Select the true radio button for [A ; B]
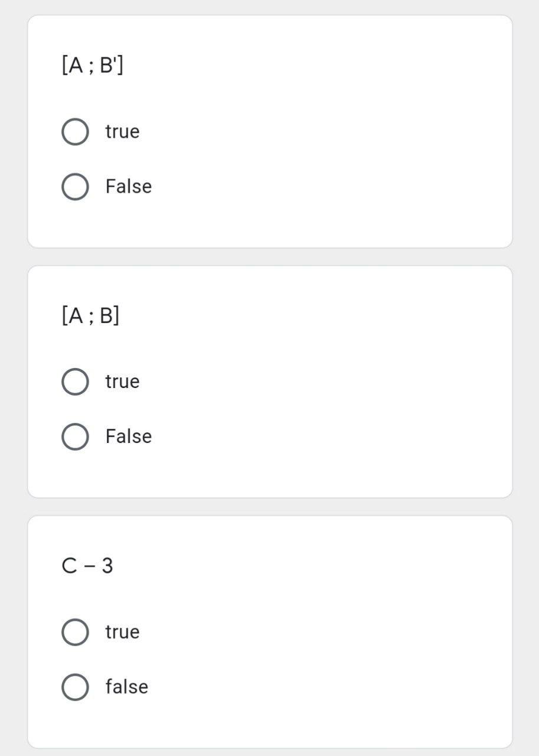The width and height of the screenshot is (539, 756). [x=75, y=382]
